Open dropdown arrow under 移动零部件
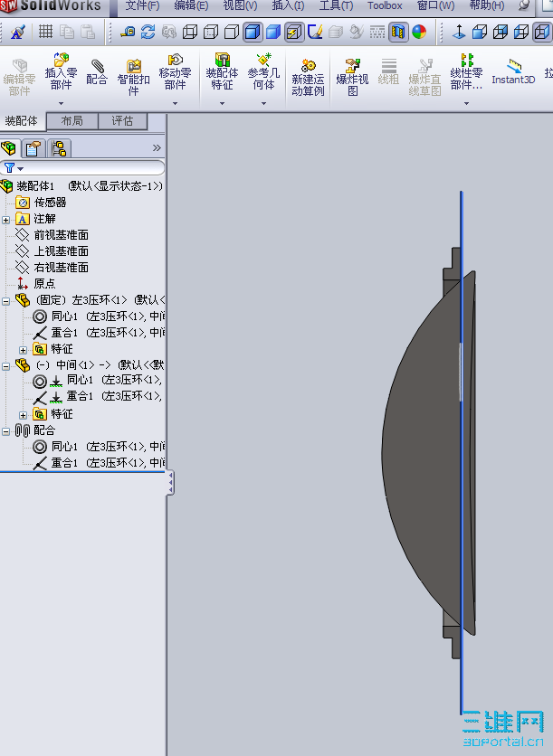 [175, 103]
